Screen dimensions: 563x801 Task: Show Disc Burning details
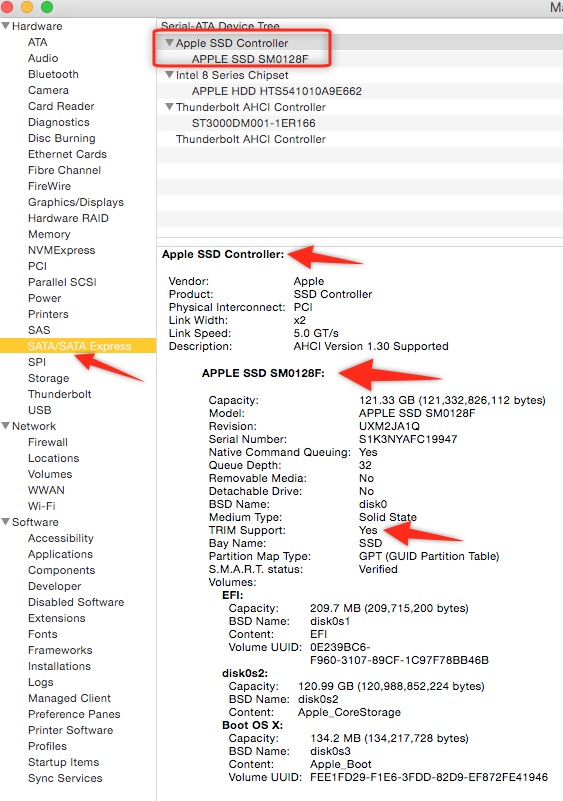pos(61,138)
